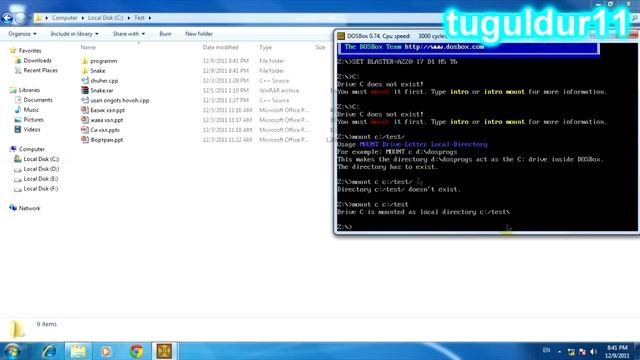Expand the arrow after Test breadcrumb
Image resolution: width=640 pixels, height=360 pixels.
point(150,18)
